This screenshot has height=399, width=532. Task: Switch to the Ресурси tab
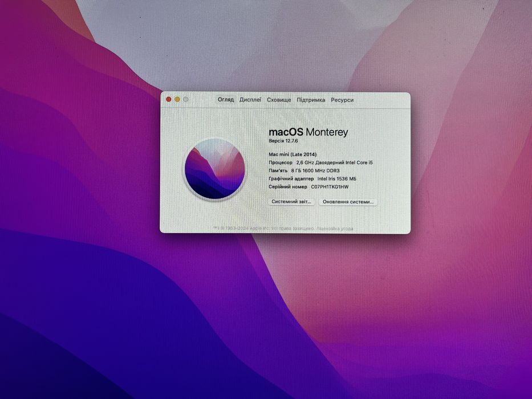pyautogui.click(x=342, y=100)
